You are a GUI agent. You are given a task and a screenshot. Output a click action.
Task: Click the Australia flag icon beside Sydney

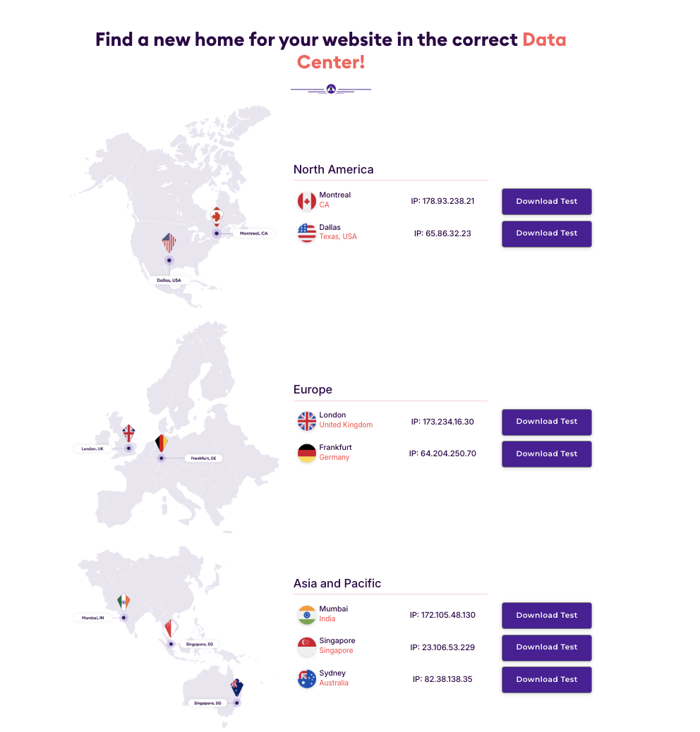click(x=307, y=679)
